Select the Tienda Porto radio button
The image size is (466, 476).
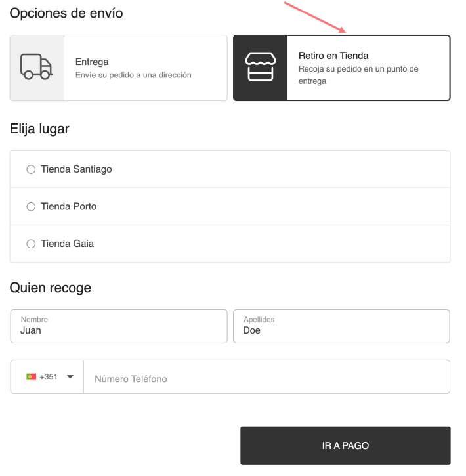tap(31, 207)
